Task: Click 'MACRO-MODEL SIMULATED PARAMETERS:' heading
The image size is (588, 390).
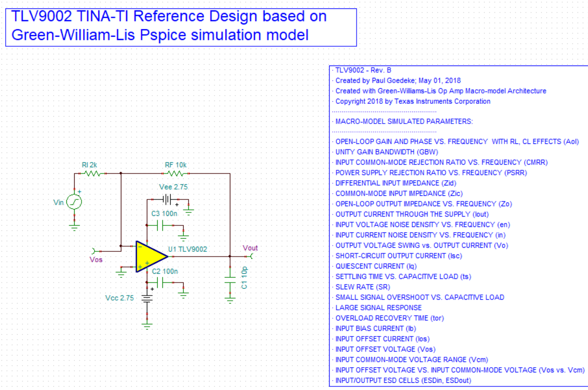Action: click(404, 122)
